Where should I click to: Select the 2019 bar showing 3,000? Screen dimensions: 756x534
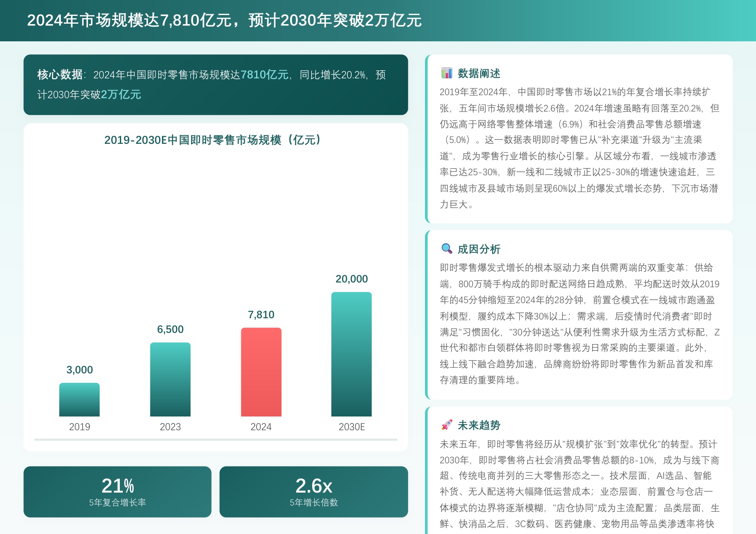79,400
